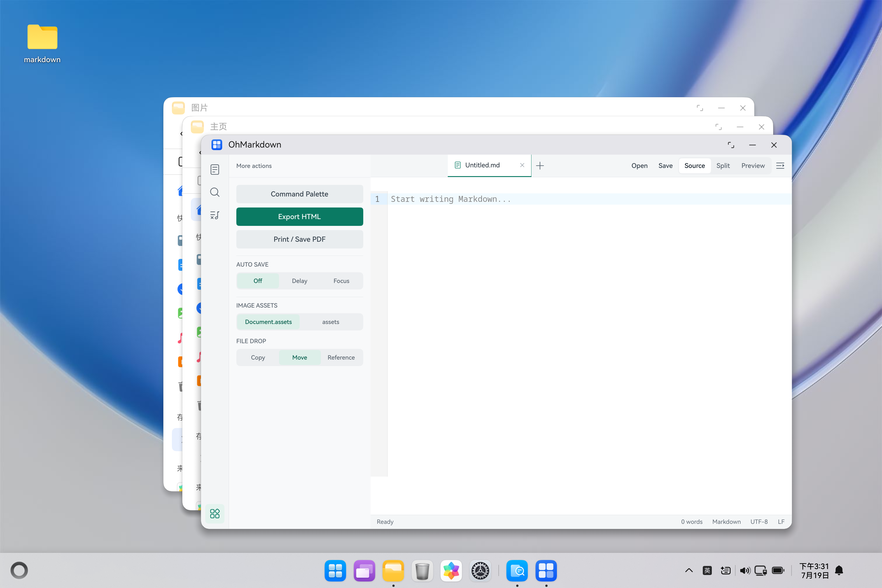Close the 主页 file manager window

pos(761,127)
